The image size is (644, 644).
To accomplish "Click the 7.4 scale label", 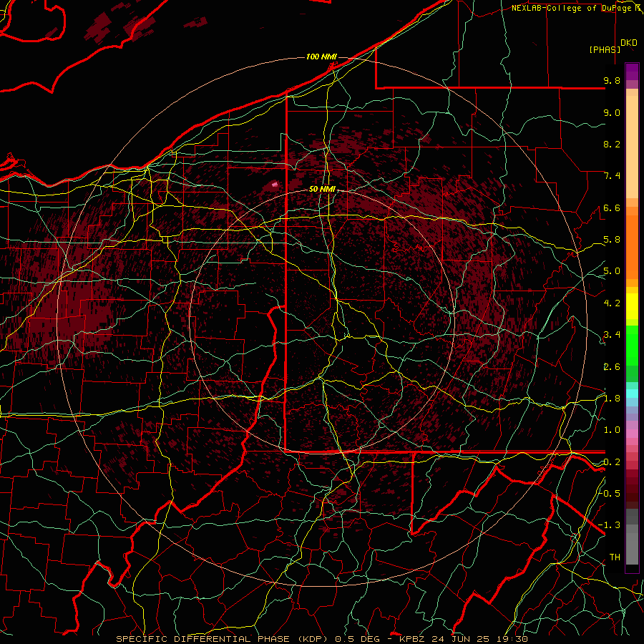I will [x=612, y=176].
